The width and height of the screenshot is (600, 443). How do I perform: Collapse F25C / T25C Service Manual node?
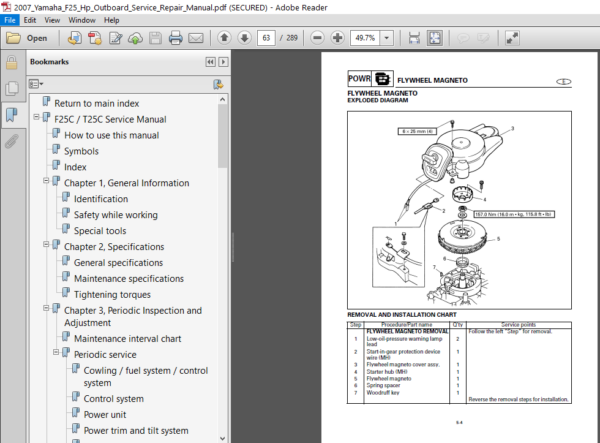click(x=36, y=117)
